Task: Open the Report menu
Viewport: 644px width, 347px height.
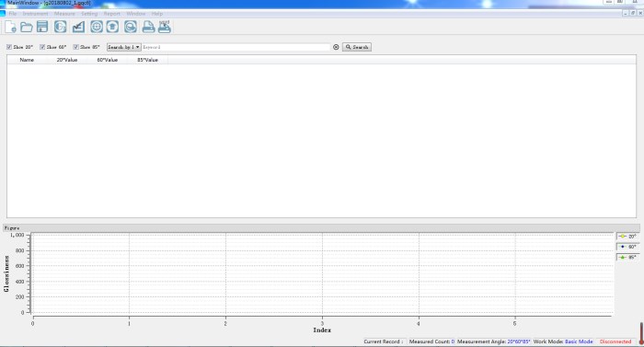Action: tap(111, 14)
